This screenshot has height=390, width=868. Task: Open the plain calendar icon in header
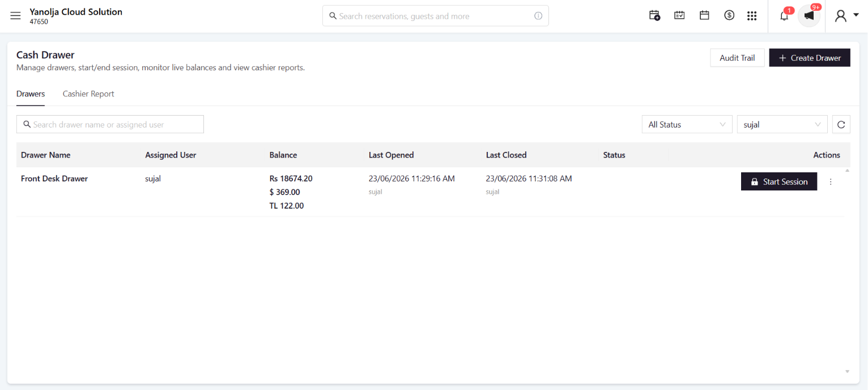(704, 16)
